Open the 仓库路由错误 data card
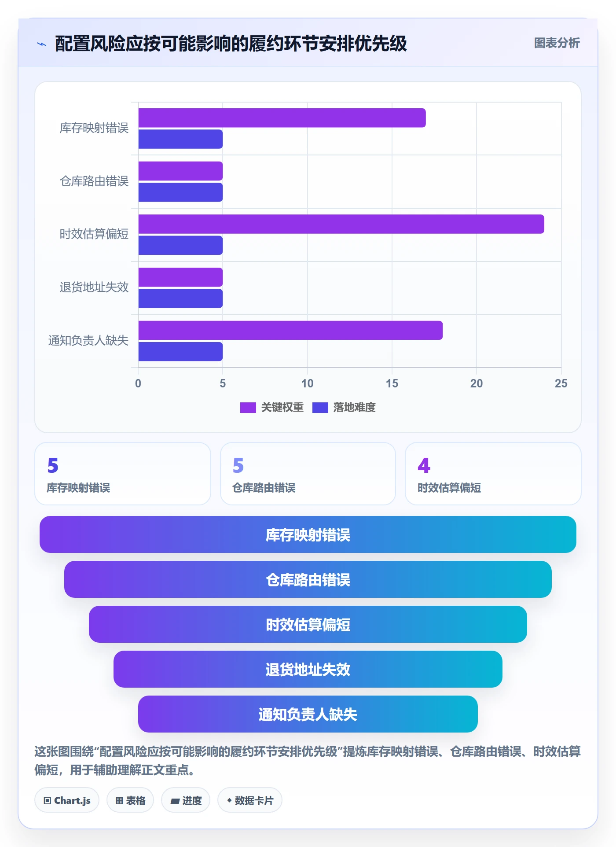Viewport: 616px width, 847px height. [308, 474]
